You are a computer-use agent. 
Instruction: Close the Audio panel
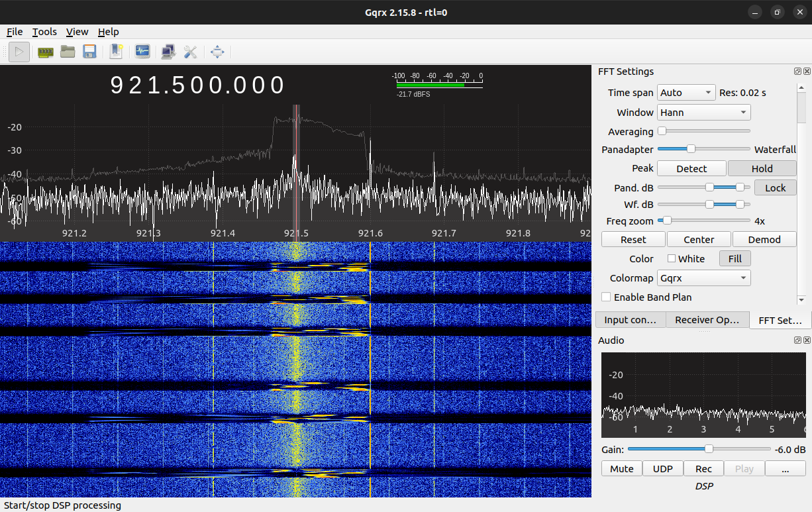point(807,340)
